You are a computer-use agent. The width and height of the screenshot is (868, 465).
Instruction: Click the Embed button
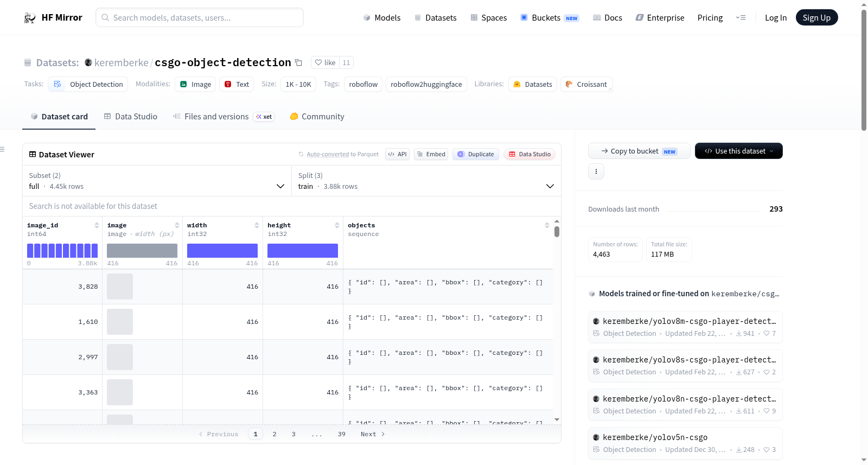432,154
